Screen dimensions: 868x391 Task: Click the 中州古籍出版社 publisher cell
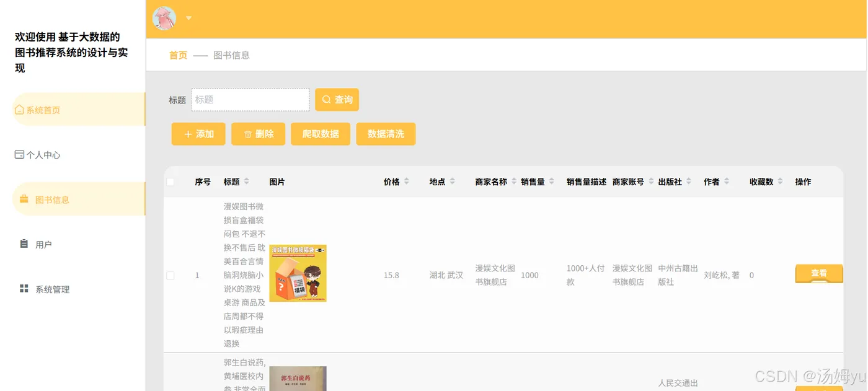tap(678, 275)
